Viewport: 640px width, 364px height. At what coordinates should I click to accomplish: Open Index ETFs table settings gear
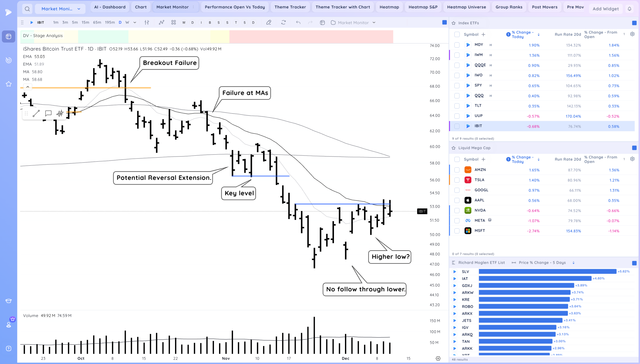point(632,34)
